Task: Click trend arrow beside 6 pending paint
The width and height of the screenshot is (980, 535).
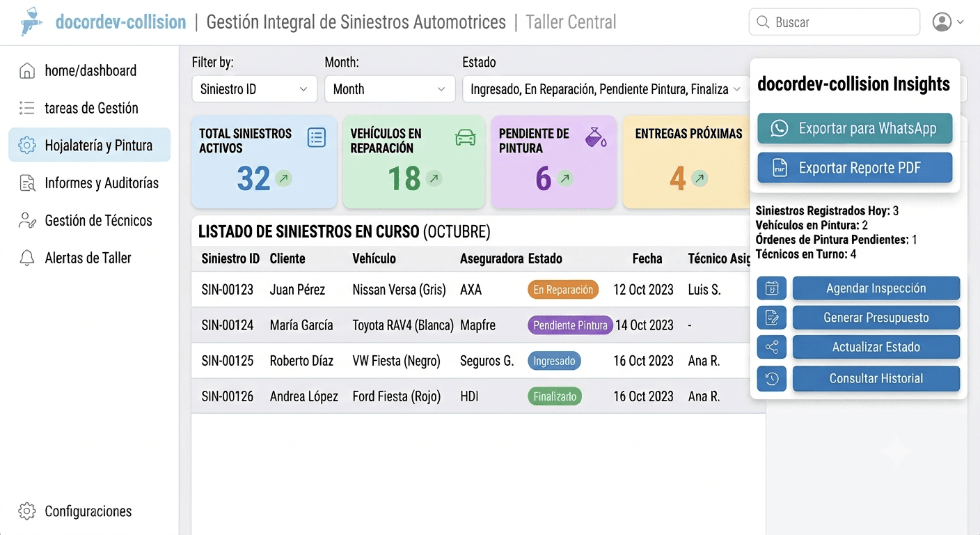Action: (x=565, y=178)
